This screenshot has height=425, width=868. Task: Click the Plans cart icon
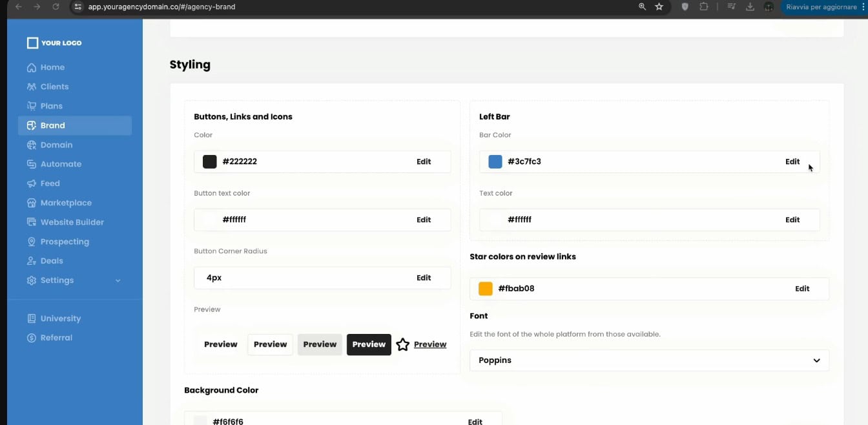click(31, 106)
